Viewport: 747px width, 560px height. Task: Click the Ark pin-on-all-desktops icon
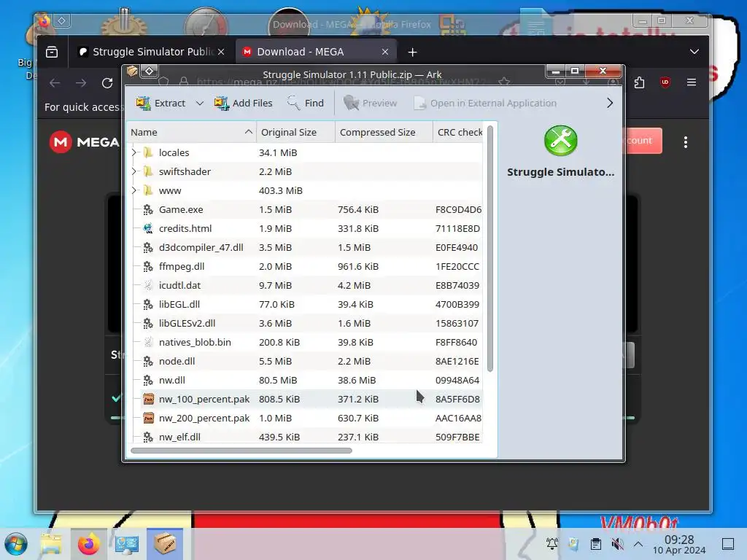(149, 71)
